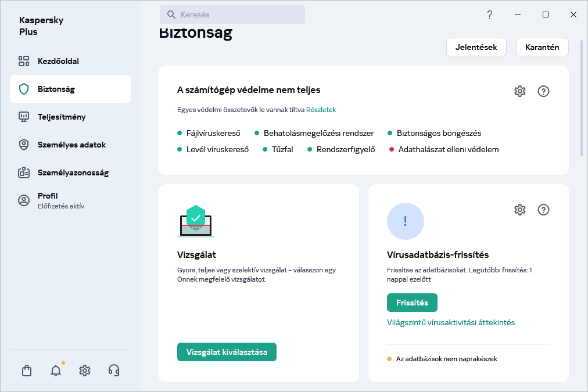
Task: Click help icon in protection status card
Action: click(543, 91)
